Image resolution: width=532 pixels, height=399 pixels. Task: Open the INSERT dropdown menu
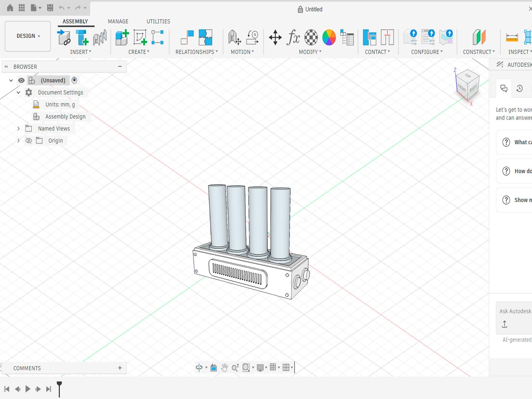[x=81, y=52]
